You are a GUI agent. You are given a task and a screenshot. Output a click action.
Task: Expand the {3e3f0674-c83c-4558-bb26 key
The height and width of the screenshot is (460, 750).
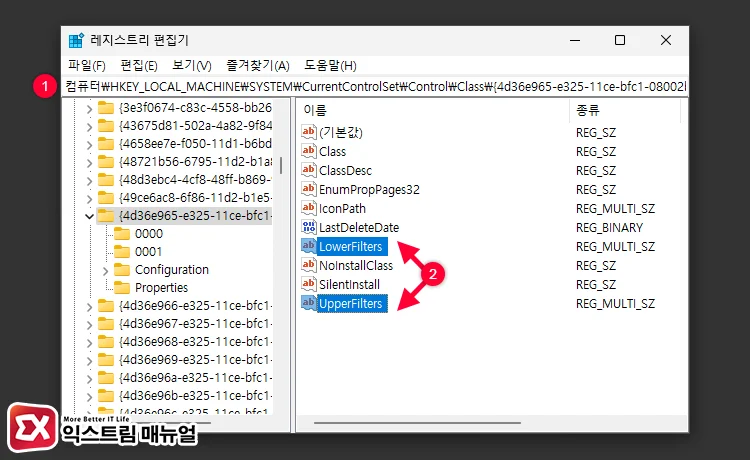[89, 109]
